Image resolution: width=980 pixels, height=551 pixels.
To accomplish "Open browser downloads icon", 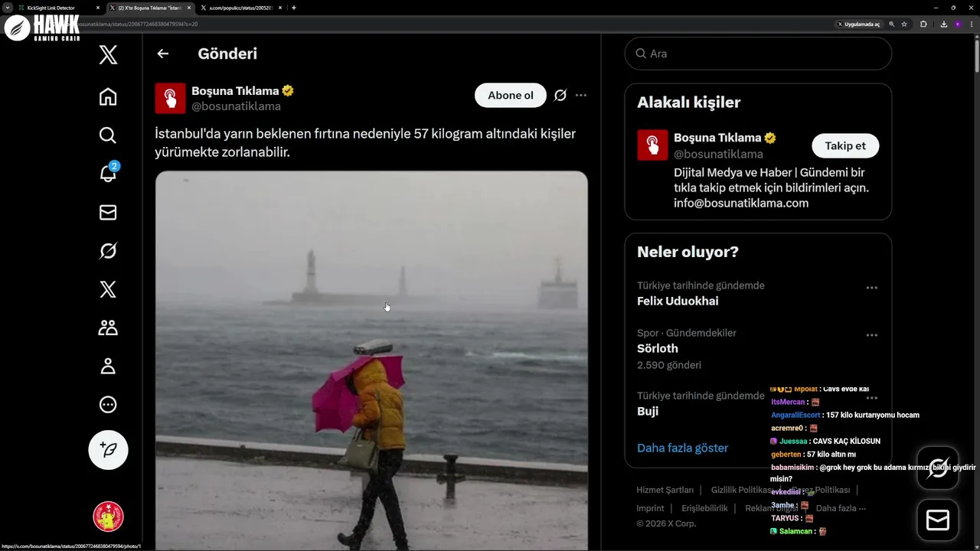I will point(943,24).
